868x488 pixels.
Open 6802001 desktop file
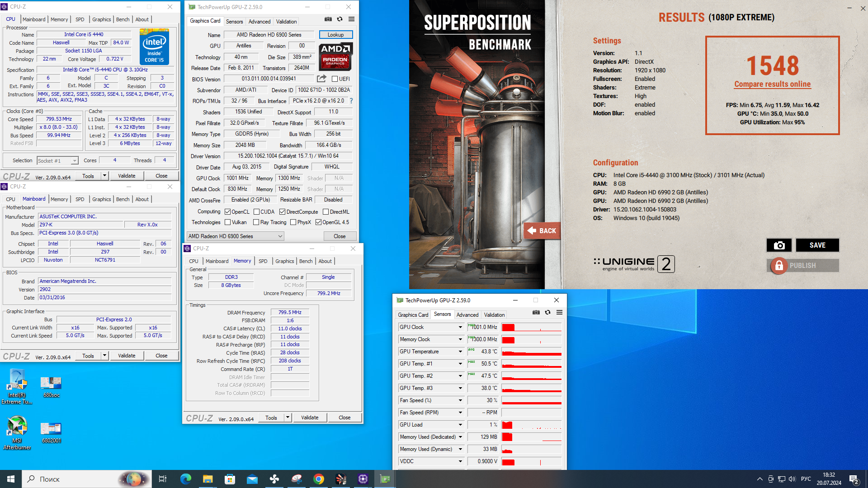(51, 433)
